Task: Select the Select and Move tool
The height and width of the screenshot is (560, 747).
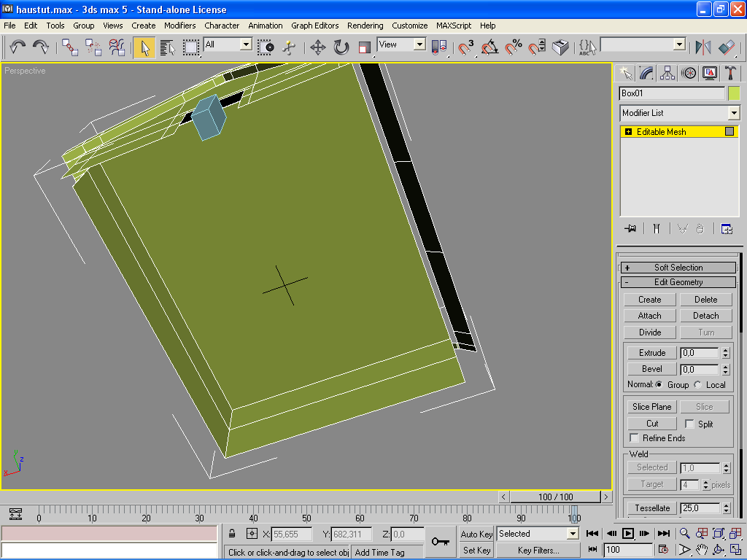Action: pos(317,47)
